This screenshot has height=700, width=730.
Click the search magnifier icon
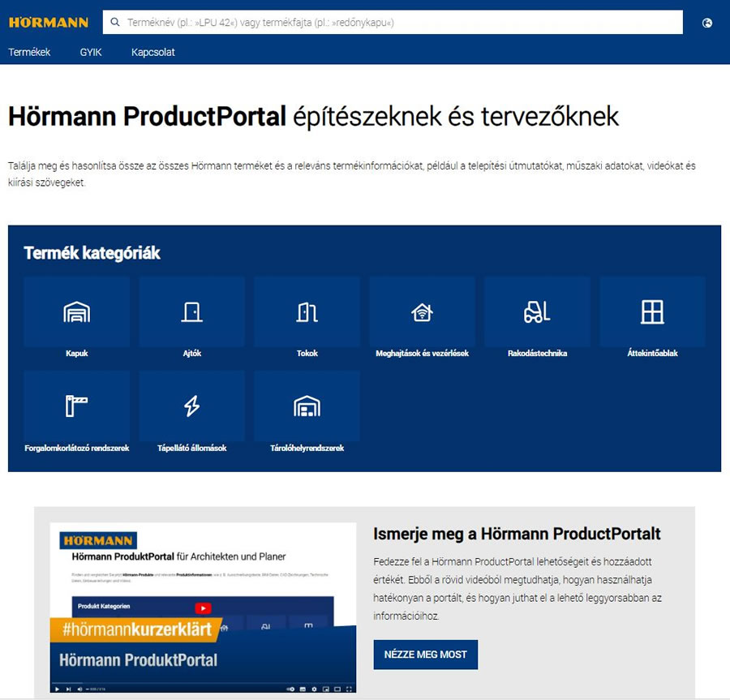(x=115, y=23)
